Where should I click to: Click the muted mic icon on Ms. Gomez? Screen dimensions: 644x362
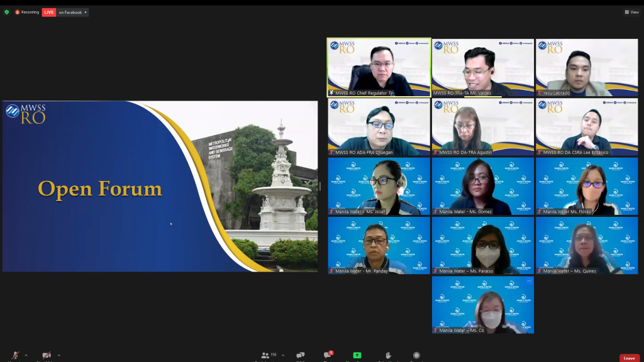(x=435, y=212)
